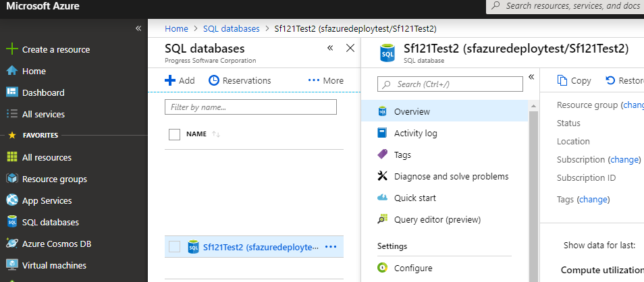The width and height of the screenshot is (644, 282).
Task: Open Activity log menu item
Action: pyautogui.click(x=415, y=133)
